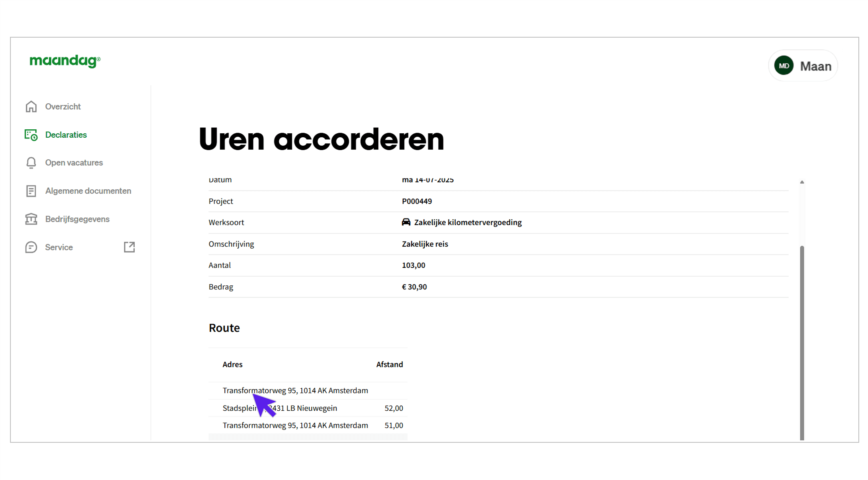The width and height of the screenshot is (868, 480).
Task: Click the Algemene documenten document icon
Action: tap(31, 191)
